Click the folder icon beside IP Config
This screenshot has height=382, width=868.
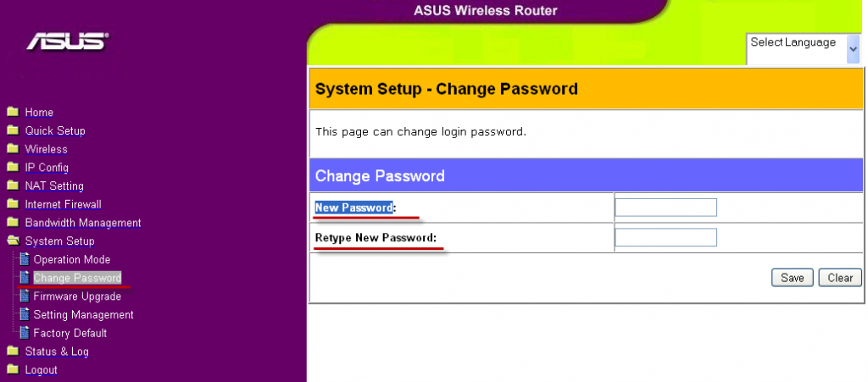coord(12,168)
